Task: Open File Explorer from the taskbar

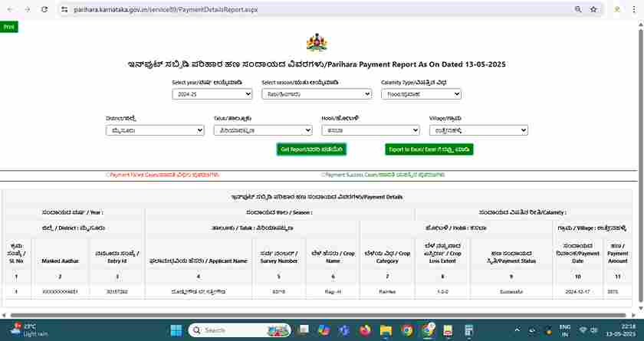Action: coord(386,330)
